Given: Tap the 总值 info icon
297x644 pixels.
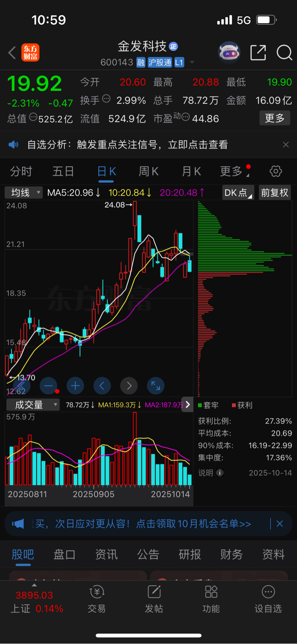Looking at the screenshot, I should pos(33,117).
